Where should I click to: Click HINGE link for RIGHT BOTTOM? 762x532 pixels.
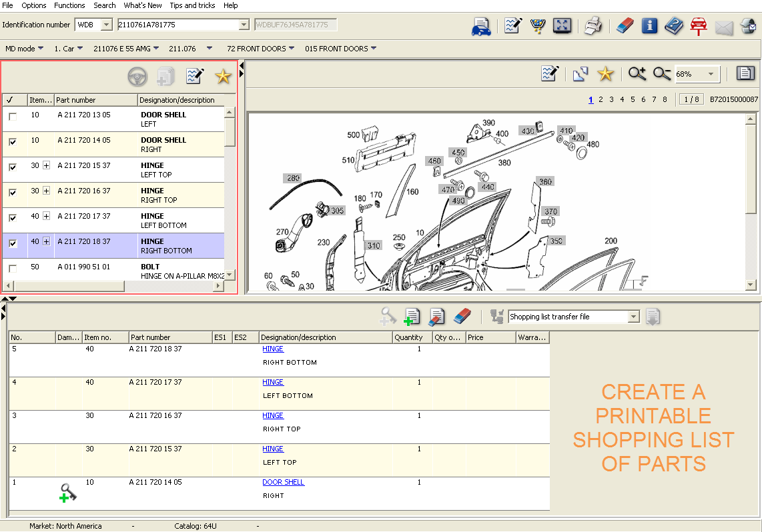click(x=273, y=349)
